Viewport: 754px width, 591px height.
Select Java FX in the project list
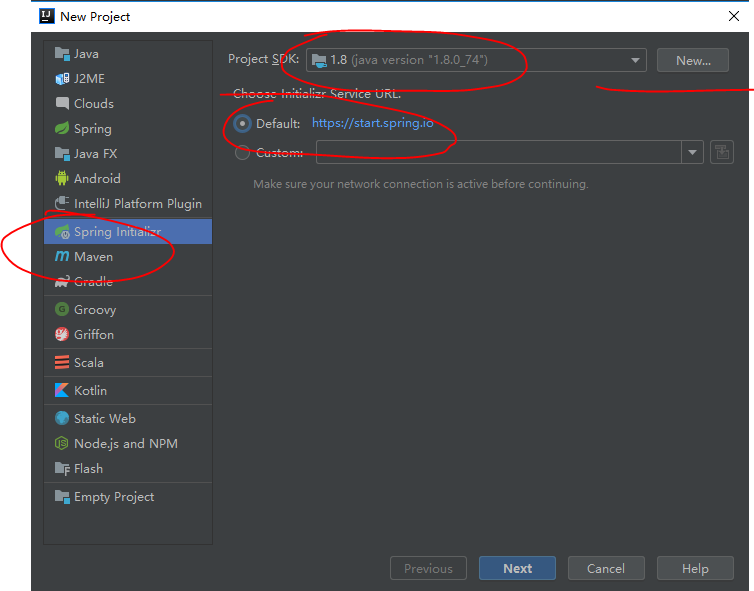tap(128, 153)
